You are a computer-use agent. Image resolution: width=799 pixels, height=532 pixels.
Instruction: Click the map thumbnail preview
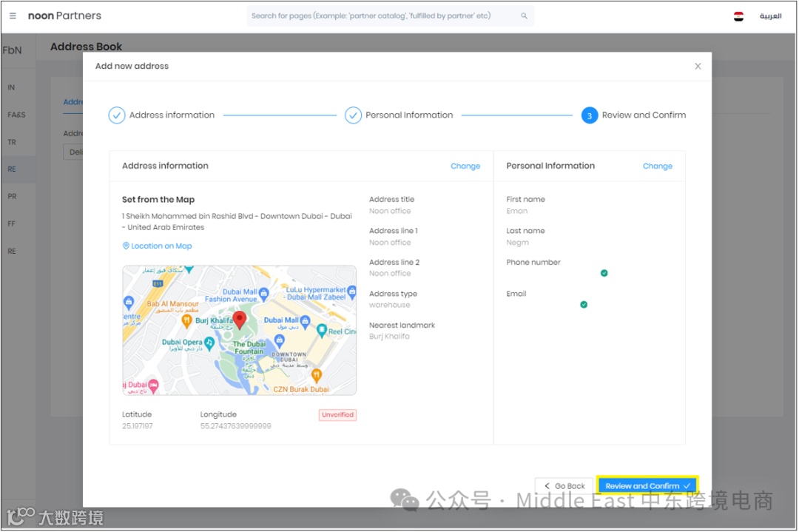click(x=240, y=330)
